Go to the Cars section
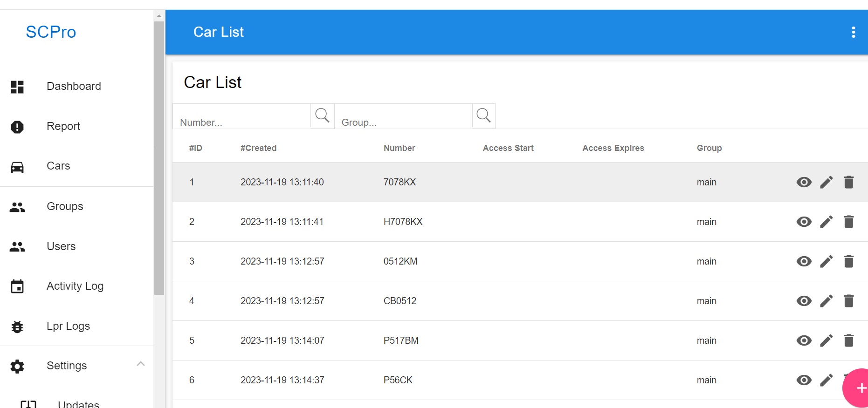This screenshot has height=408, width=868. point(58,166)
